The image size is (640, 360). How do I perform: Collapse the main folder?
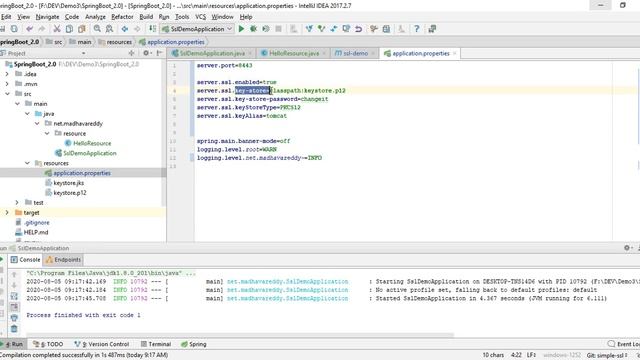(x=18, y=104)
